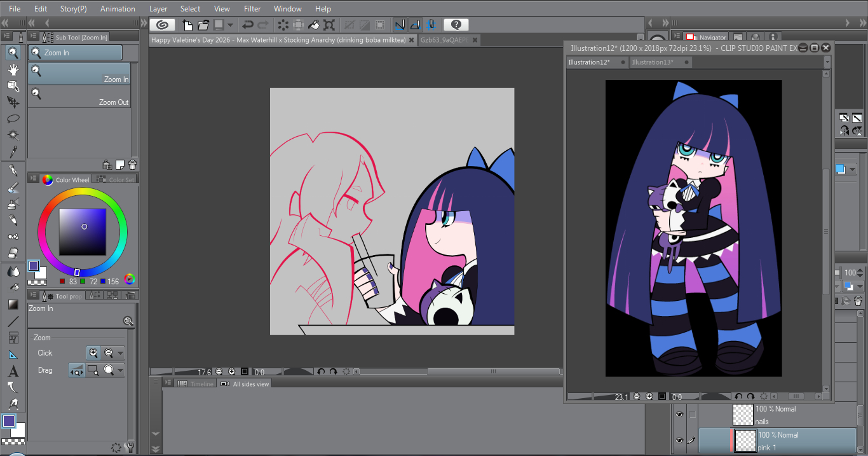Toggle visibility of the nails layer
The image size is (868, 456).
pos(679,415)
